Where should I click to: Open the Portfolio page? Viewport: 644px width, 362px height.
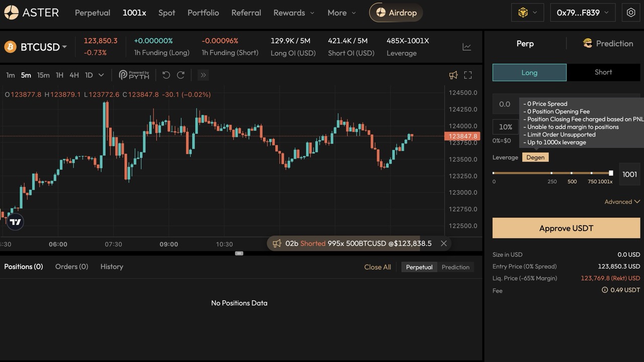tap(203, 13)
